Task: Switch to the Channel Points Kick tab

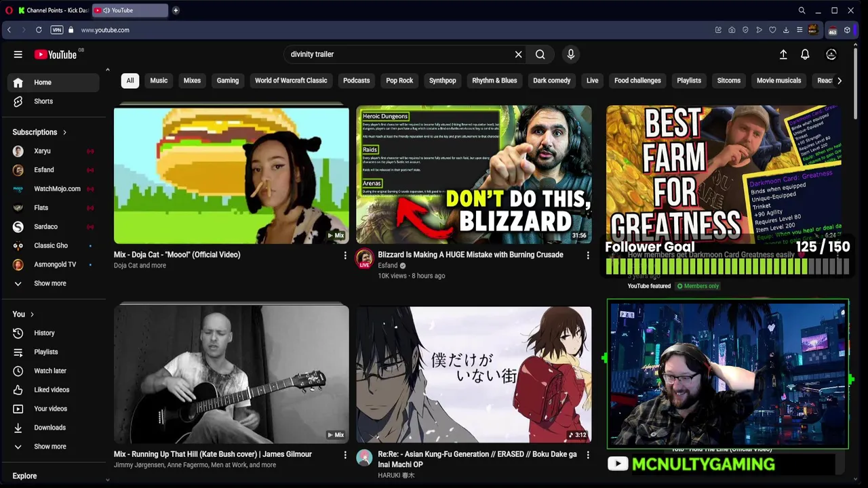Action: pos(53,10)
